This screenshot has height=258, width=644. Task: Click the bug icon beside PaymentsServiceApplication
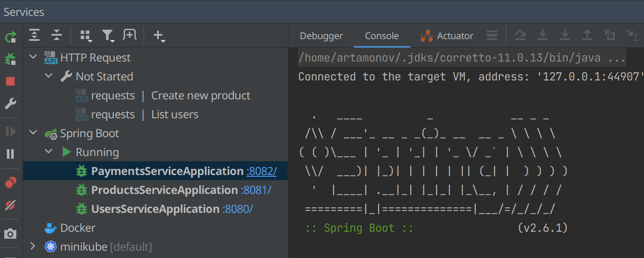click(81, 171)
